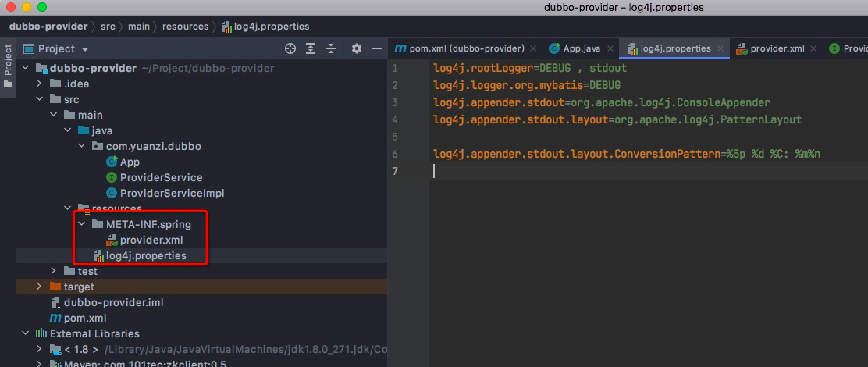Click ConversionPattern line in editor
This screenshot has width=868, height=367.
(627, 154)
